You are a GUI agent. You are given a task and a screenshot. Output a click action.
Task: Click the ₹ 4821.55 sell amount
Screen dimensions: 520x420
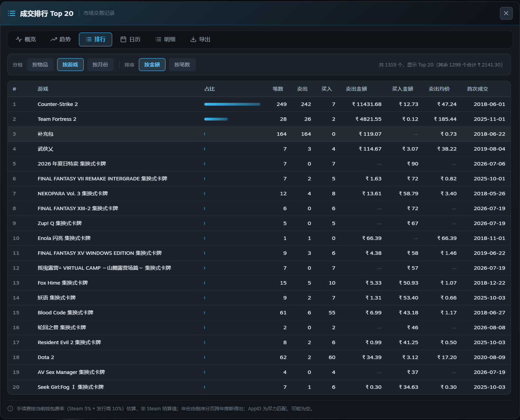(x=368, y=119)
